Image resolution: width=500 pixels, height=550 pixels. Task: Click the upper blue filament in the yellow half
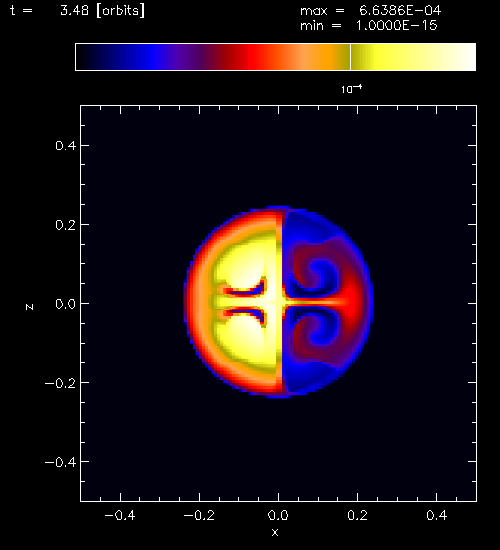[246, 289]
